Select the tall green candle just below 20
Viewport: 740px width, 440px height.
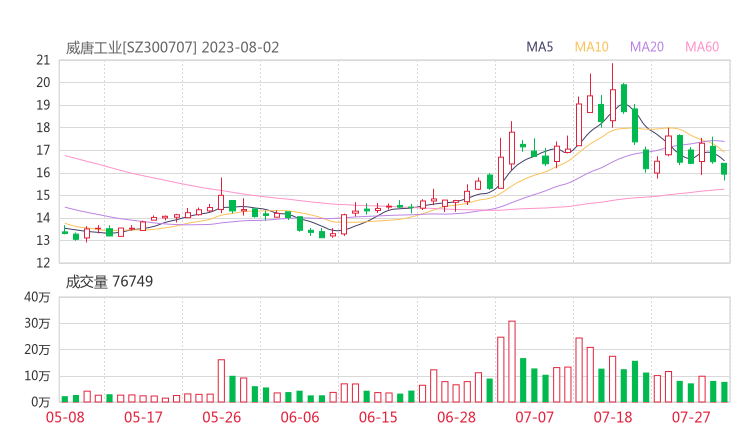coord(624,98)
